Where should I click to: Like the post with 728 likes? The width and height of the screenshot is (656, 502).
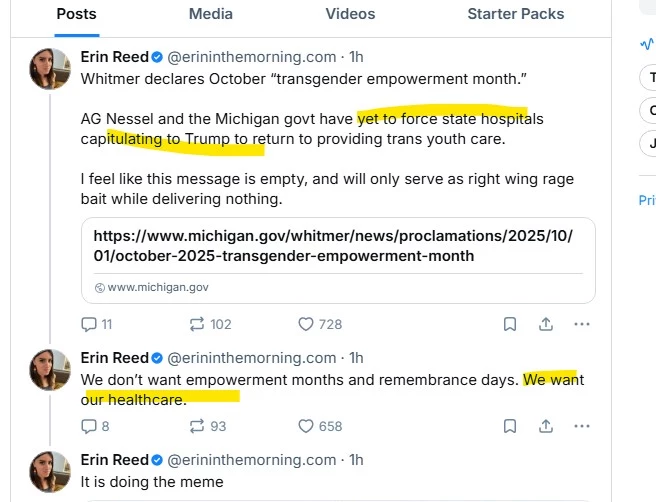pos(306,324)
